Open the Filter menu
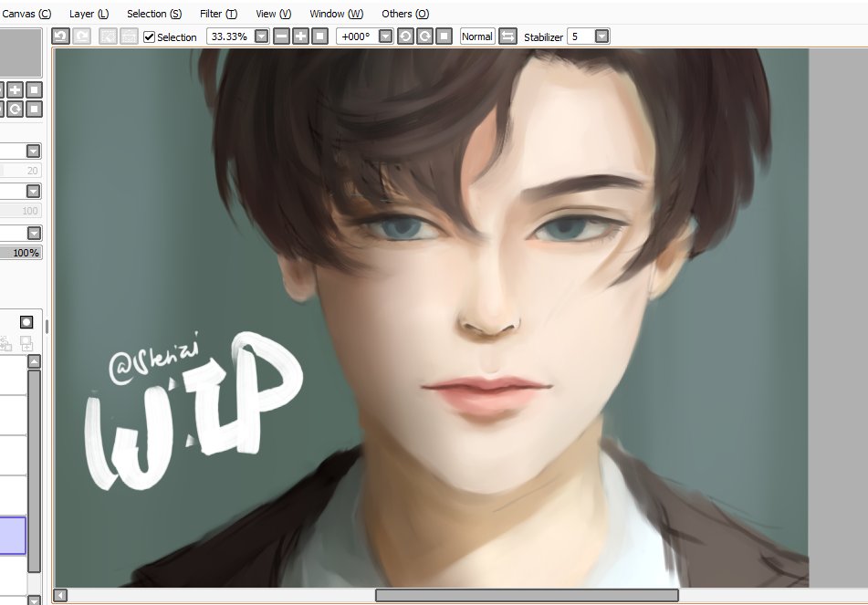This screenshot has height=605, width=868. click(219, 14)
